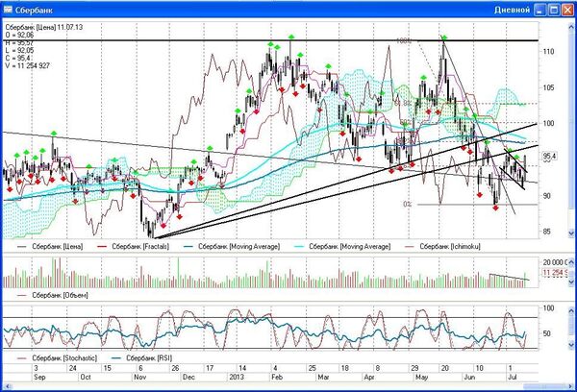Viewport: 577px width, 392px height.
Task: Click the 0% Fibonacci level label
Action: click(x=408, y=204)
